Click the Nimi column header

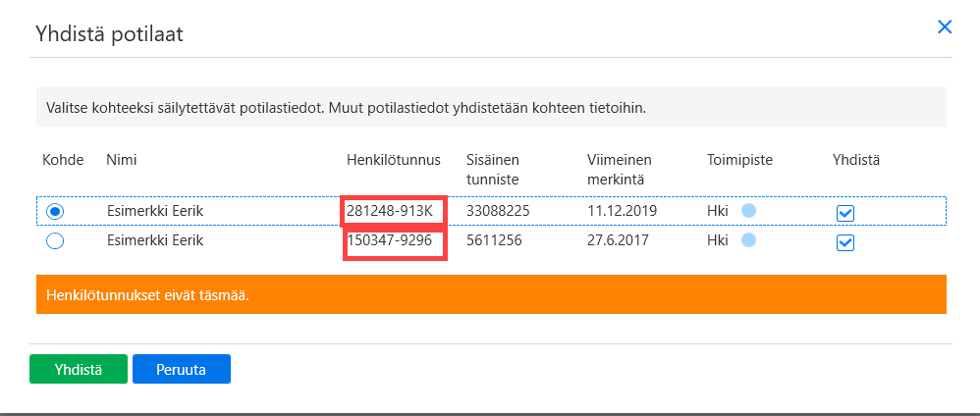[x=121, y=160]
